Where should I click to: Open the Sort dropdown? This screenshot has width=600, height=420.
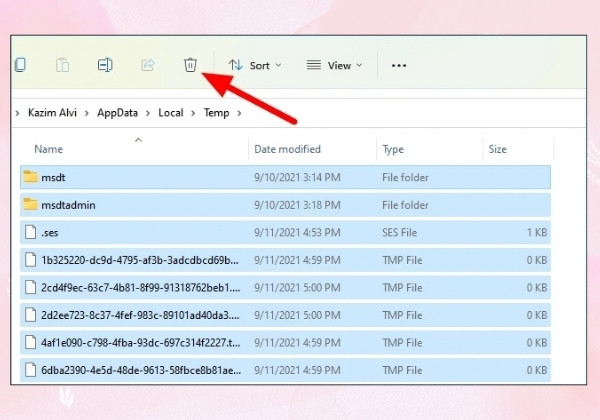click(255, 65)
